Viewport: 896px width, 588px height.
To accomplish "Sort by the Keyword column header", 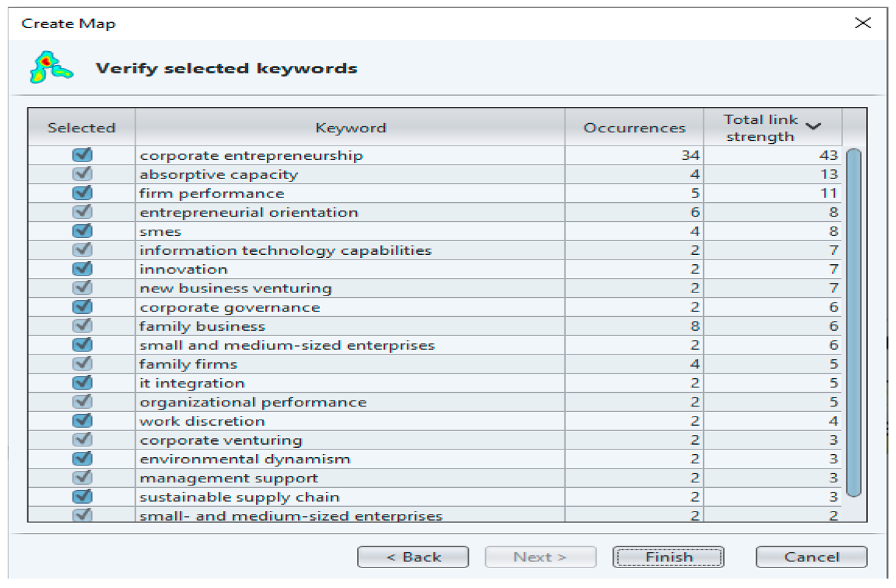I will click(350, 128).
